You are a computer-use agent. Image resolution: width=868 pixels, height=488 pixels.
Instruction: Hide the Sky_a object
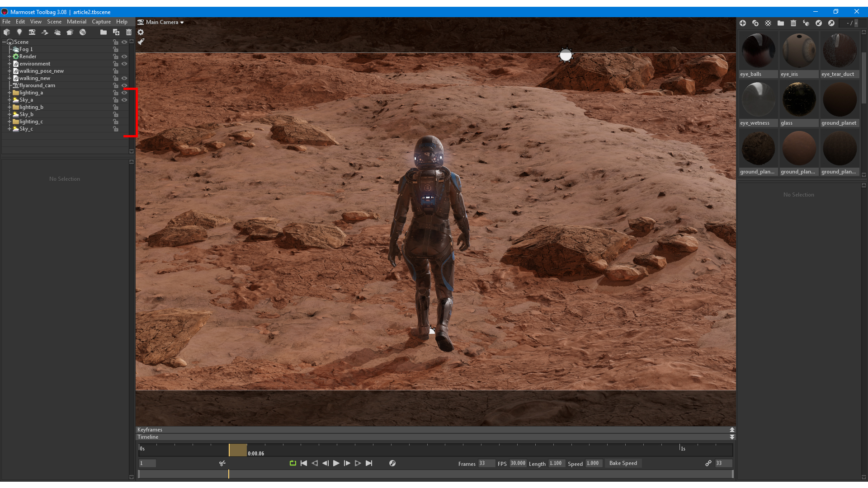pyautogui.click(x=124, y=100)
